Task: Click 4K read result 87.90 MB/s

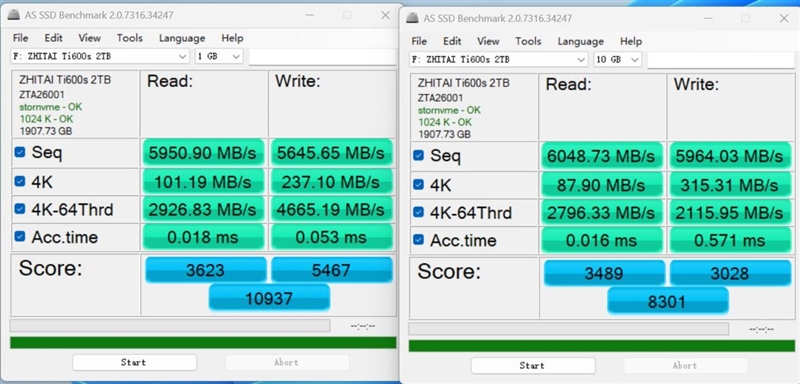Action: (602, 184)
